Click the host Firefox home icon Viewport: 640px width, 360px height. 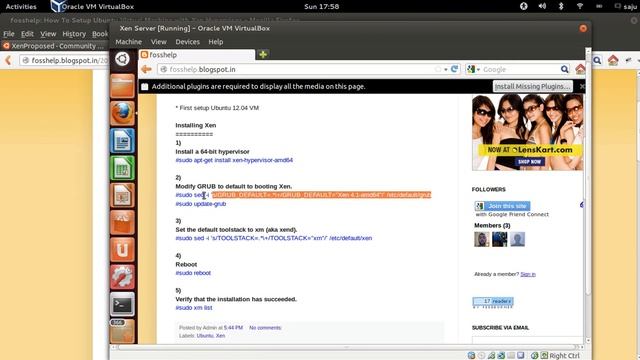pyautogui.click(x=613, y=60)
